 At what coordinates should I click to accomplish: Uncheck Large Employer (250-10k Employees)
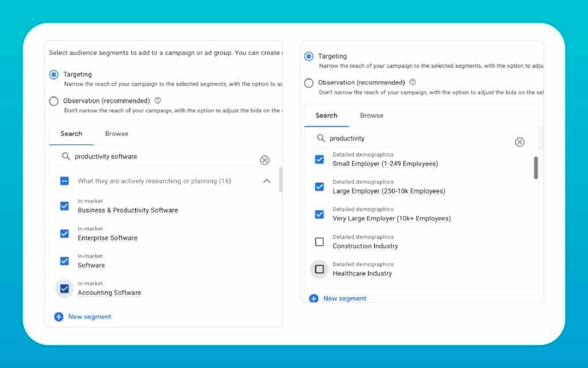(x=319, y=187)
